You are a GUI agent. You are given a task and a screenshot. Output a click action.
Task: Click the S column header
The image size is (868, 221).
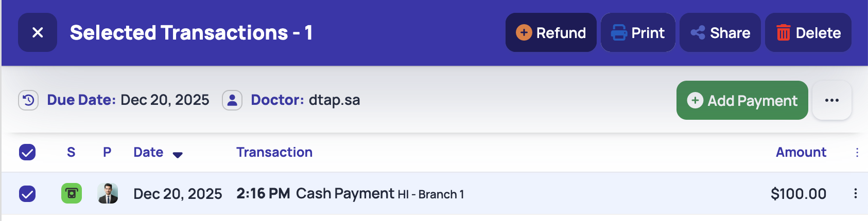71,152
